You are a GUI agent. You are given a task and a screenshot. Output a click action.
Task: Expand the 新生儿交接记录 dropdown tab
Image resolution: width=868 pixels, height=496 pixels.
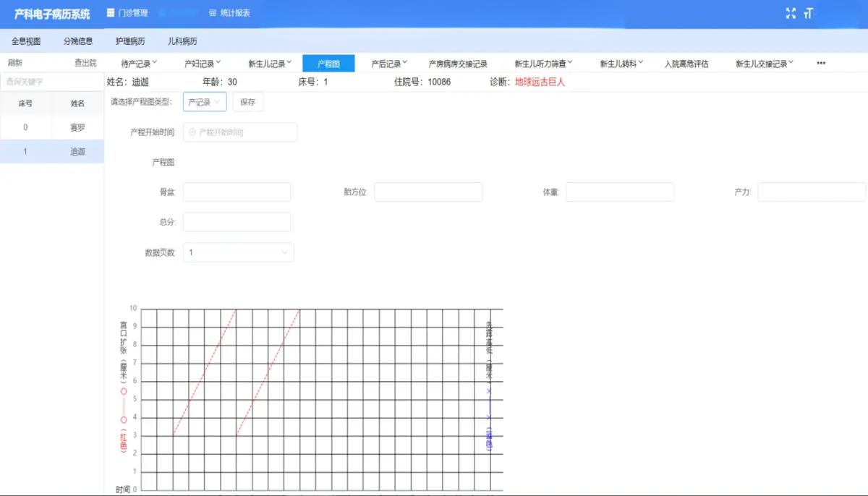click(765, 64)
